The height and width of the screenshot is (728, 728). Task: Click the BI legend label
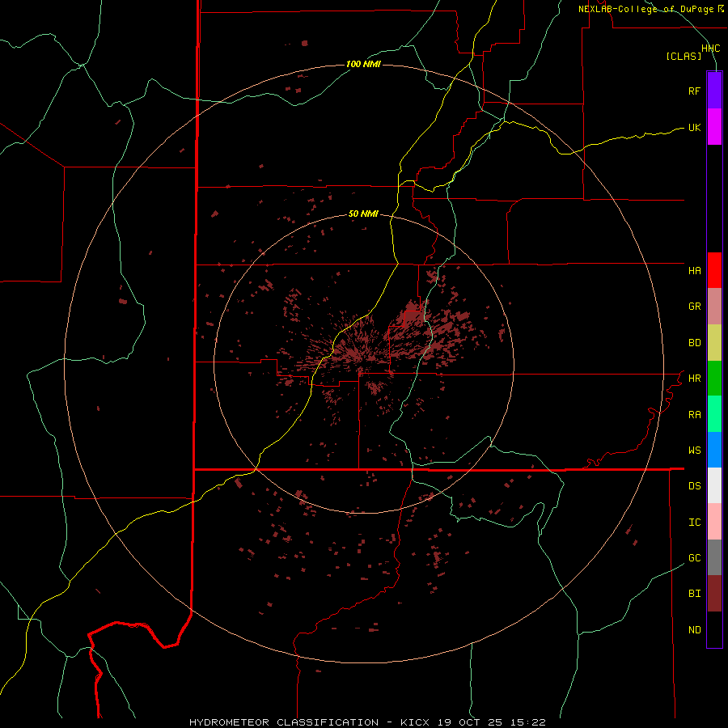tap(694, 594)
